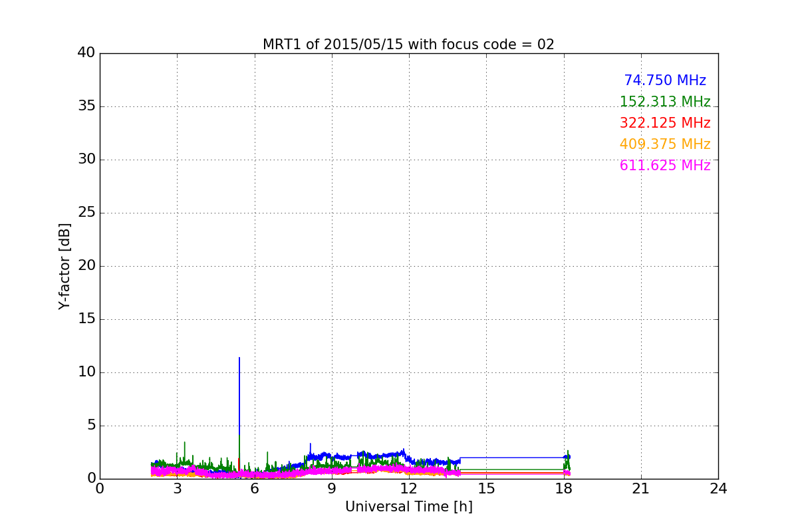Select the 611.625 MHz legend label

665,166
